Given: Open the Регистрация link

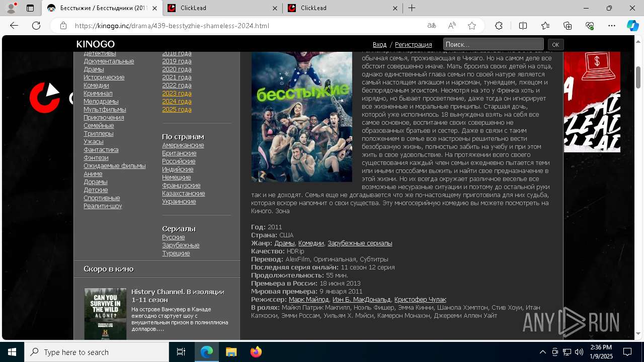Looking at the screenshot, I should [x=414, y=44].
